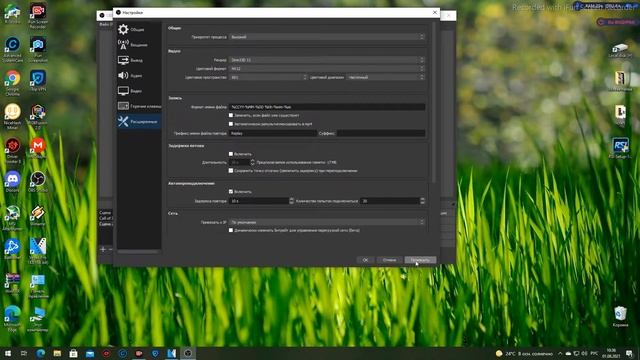
Task: Open Mail app from the taskbar
Action: pos(90,353)
